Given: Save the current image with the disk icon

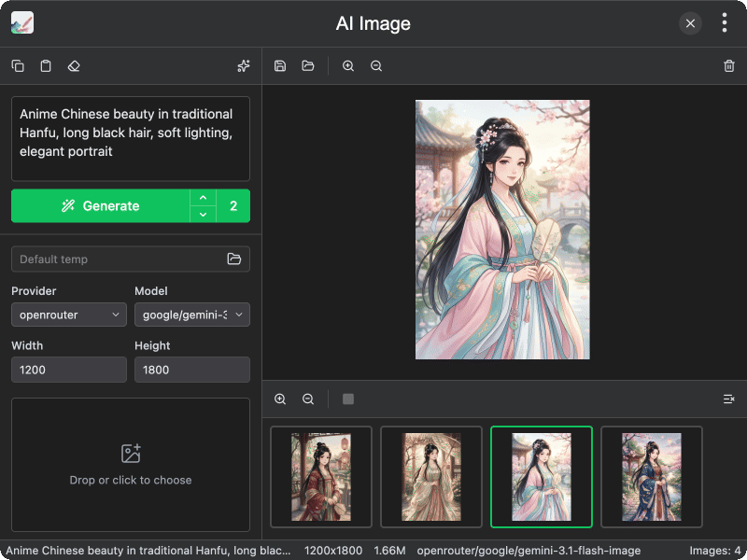Looking at the screenshot, I should (280, 65).
